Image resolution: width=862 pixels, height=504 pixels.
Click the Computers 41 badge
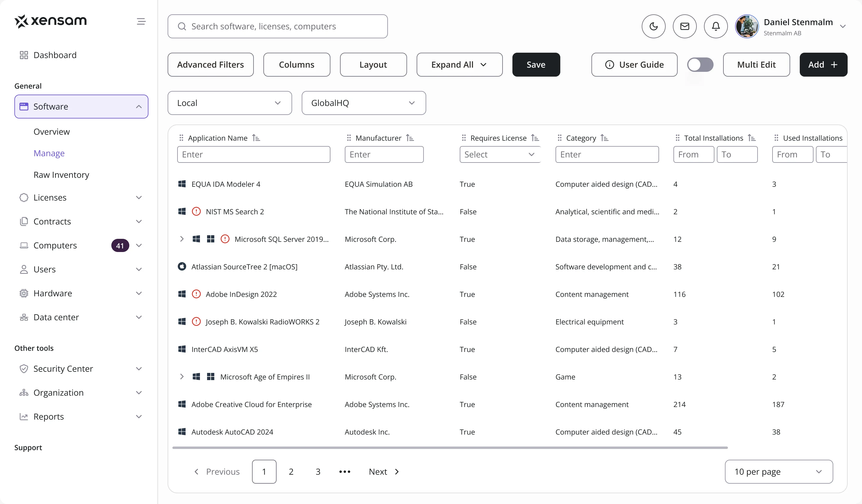[x=120, y=245]
